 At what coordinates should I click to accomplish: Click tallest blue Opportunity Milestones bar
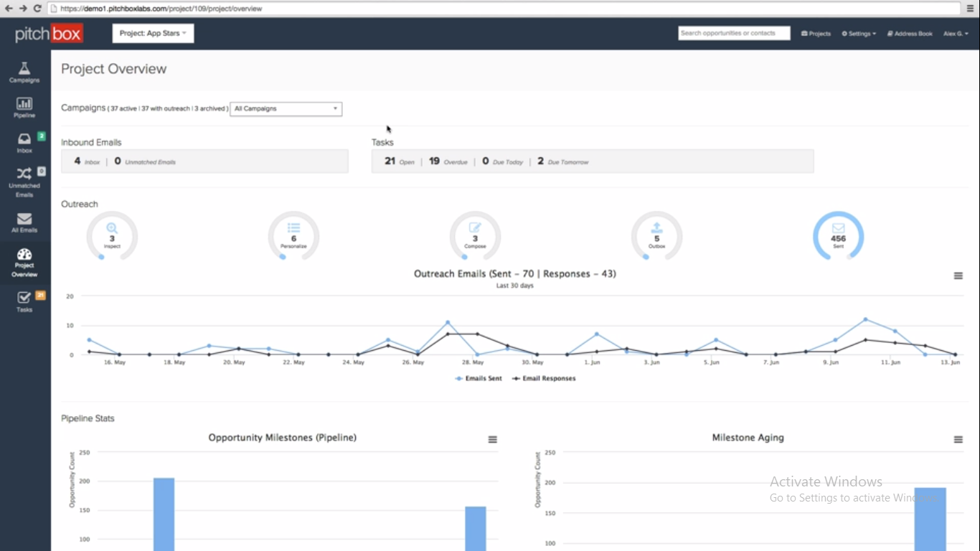coord(164,514)
